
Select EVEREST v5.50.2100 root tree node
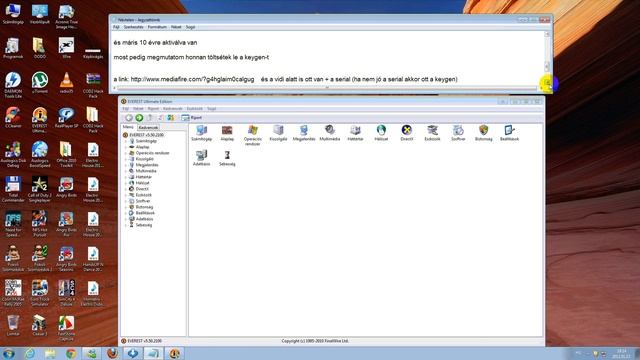tap(143, 135)
